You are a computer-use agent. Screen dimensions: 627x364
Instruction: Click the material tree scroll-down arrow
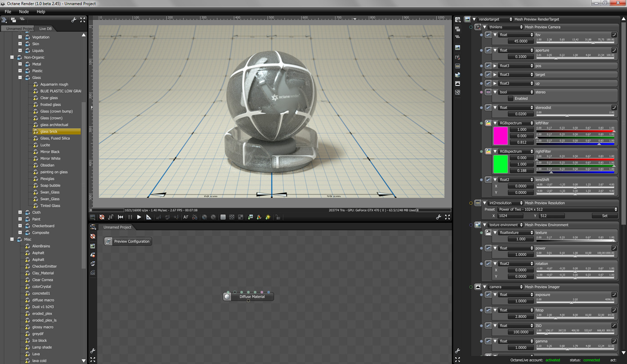point(84,360)
